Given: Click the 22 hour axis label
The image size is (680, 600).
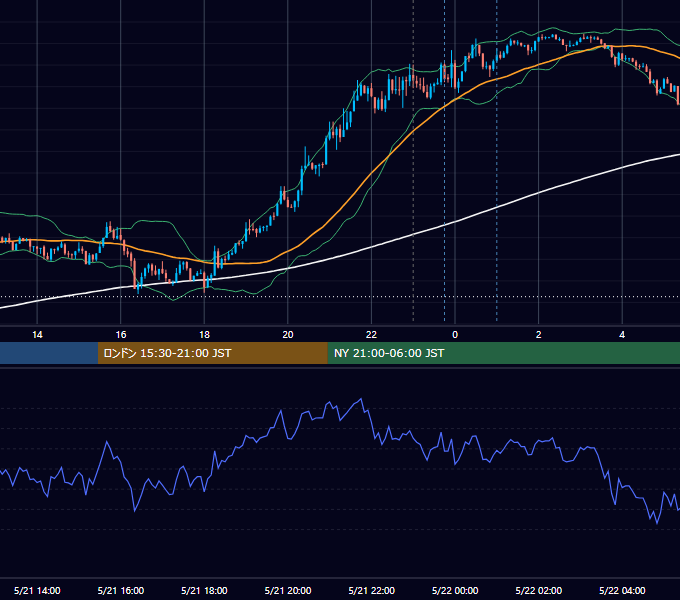Looking at the screenshot, I should tap(371, 335).
